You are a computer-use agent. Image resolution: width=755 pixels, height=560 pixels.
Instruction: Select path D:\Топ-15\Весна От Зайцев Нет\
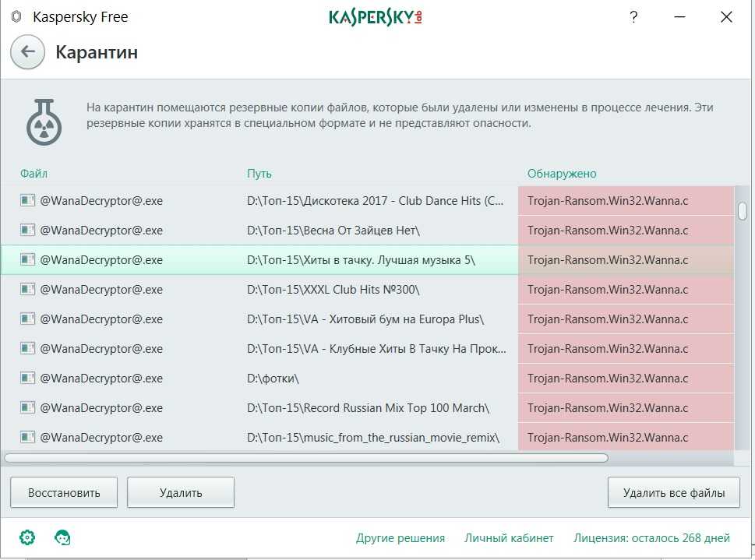pos(333,231)
